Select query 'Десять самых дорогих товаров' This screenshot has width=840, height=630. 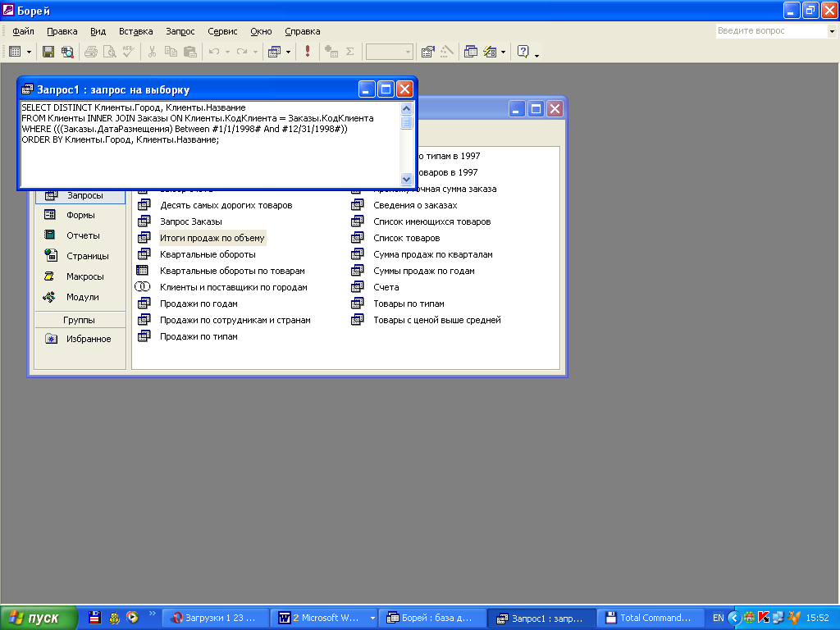[226, 205]
